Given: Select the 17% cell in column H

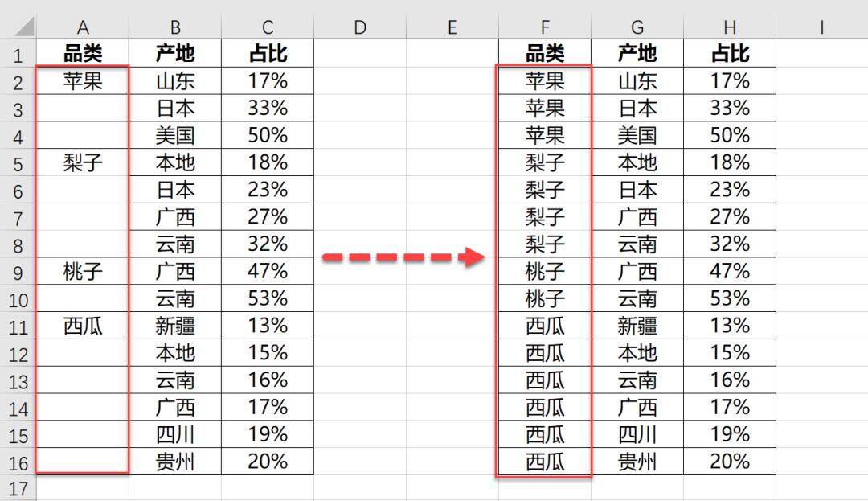Looking at the screenshot, I should pyautogui.click(x=729, y=80).
